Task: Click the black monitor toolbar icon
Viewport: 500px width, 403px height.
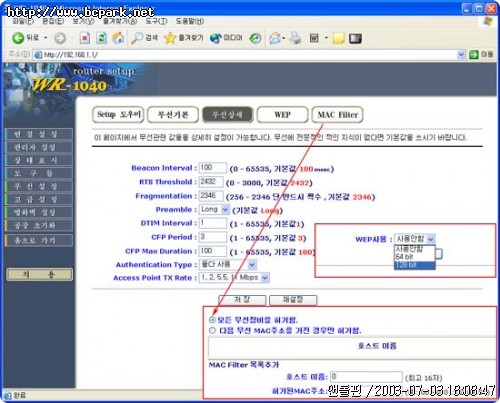Action: 355,38
